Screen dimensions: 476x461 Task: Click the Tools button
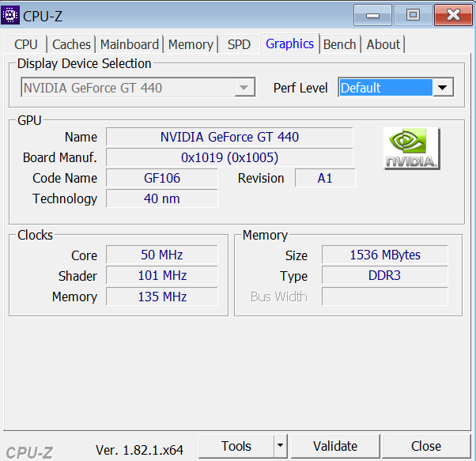[x=236, y=446]
